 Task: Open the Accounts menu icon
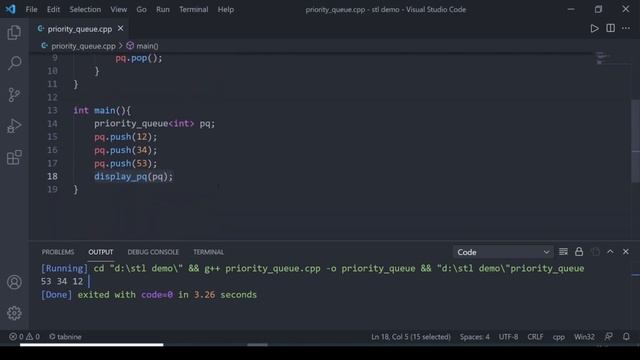pyautogui.click(x=14, y=282)
